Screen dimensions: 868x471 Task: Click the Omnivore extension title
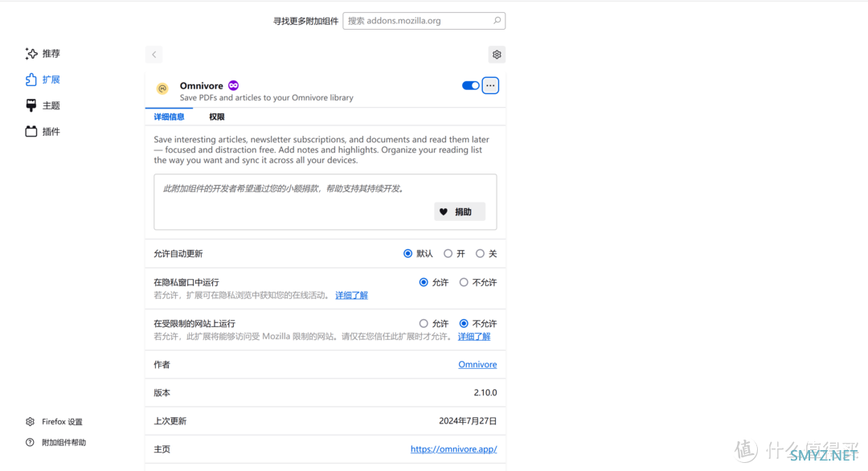click(x=202, y=86)
